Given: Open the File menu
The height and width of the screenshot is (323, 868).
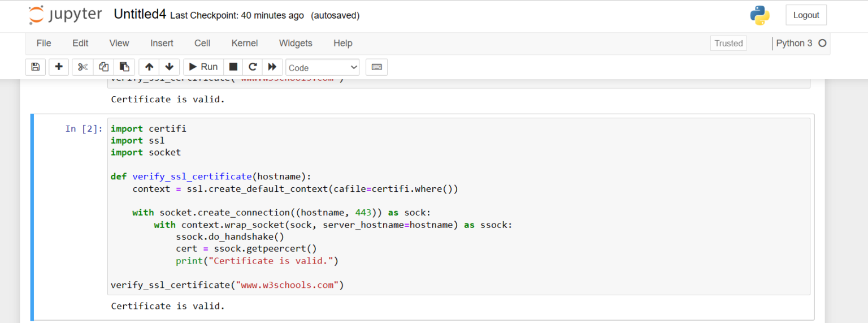Looking at the screenshot, I should pos(44,43).
